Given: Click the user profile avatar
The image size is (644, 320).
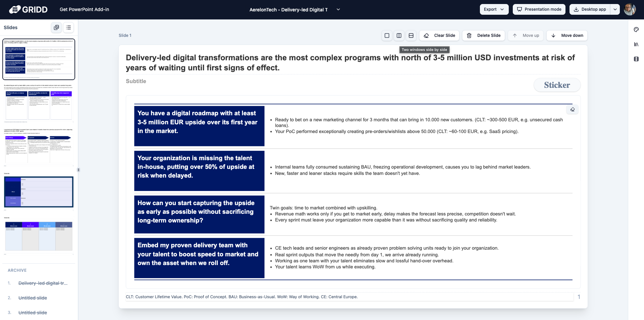Looking at the screenshot, I should [x=630, y=9].
